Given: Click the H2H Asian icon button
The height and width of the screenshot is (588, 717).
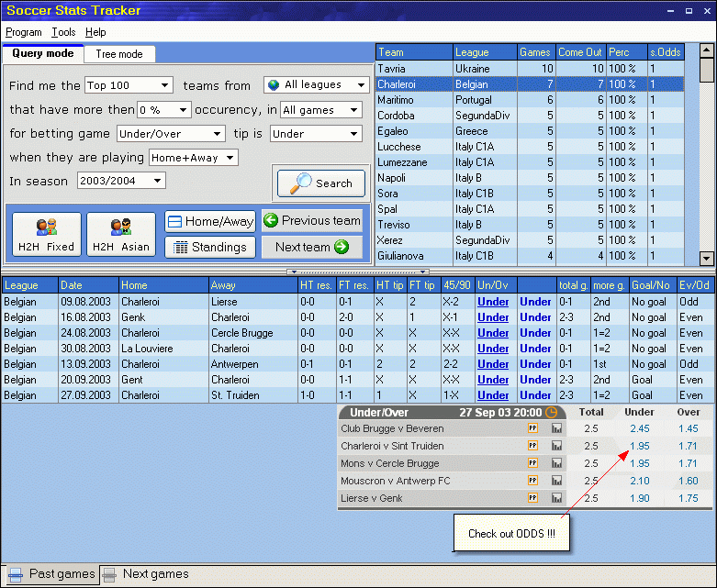Looking at the screenshot, I should (x=122, y=234).
